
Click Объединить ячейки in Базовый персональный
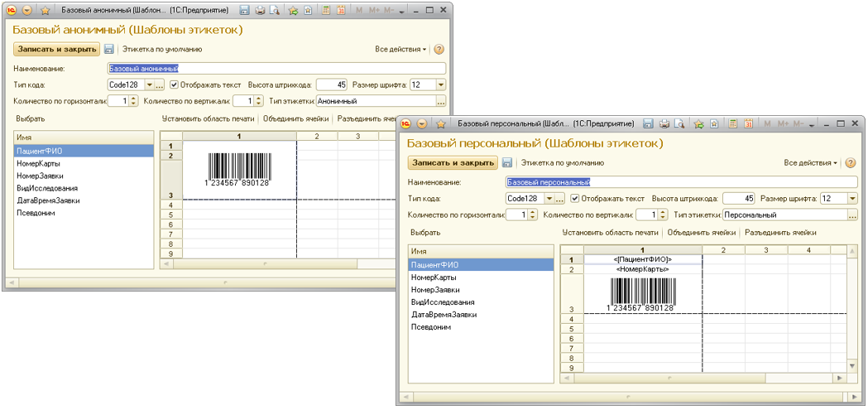tap(702, 233)
